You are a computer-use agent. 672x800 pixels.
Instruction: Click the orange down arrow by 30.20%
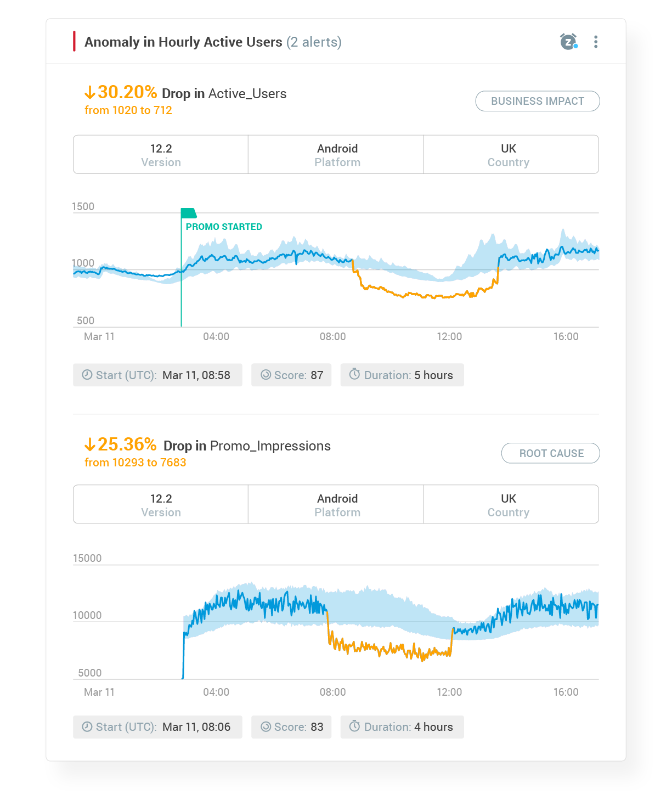click(90, 92)
